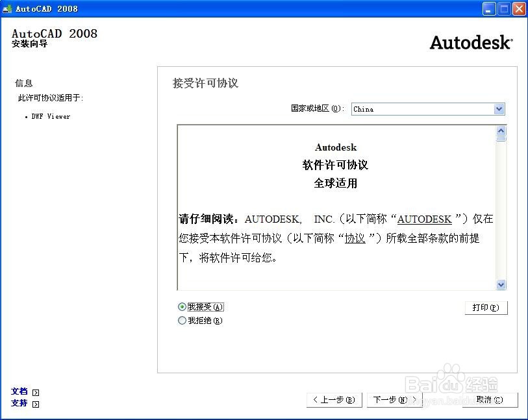Open the 国家或地区 country dropdown showing China

click(428, 109)
